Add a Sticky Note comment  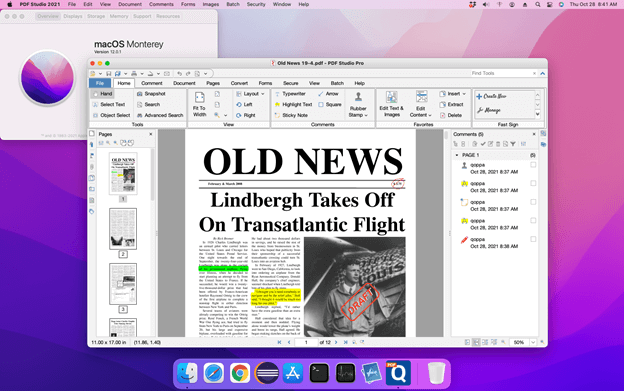pyautogui.click(x=291, y=115)
